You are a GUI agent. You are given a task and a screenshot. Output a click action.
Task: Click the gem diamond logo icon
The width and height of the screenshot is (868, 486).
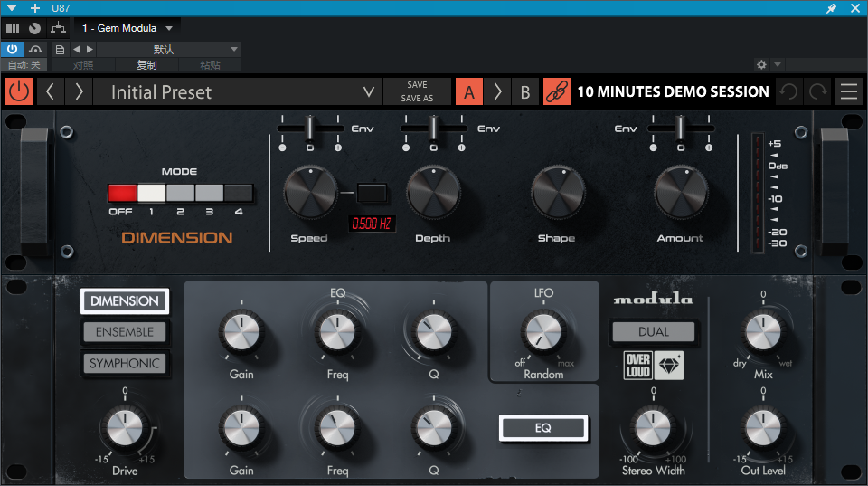click(x=669, y=366)
